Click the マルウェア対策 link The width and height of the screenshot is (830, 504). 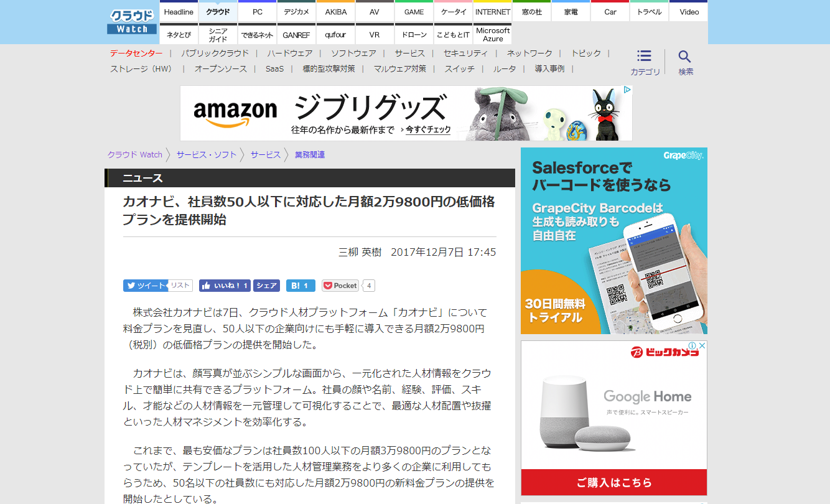(x=400, y=69)
